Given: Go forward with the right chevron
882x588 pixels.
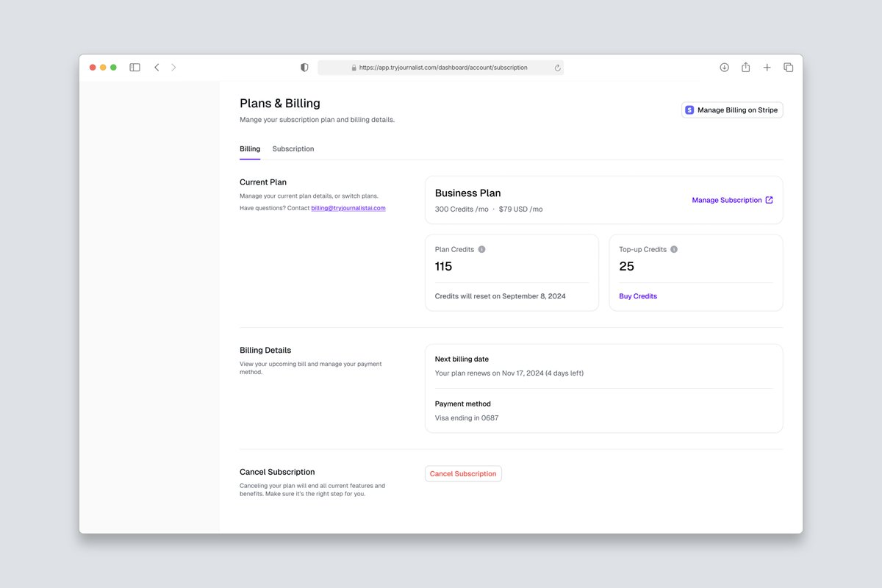Looking at the screenshot, I should click(173, 68).
